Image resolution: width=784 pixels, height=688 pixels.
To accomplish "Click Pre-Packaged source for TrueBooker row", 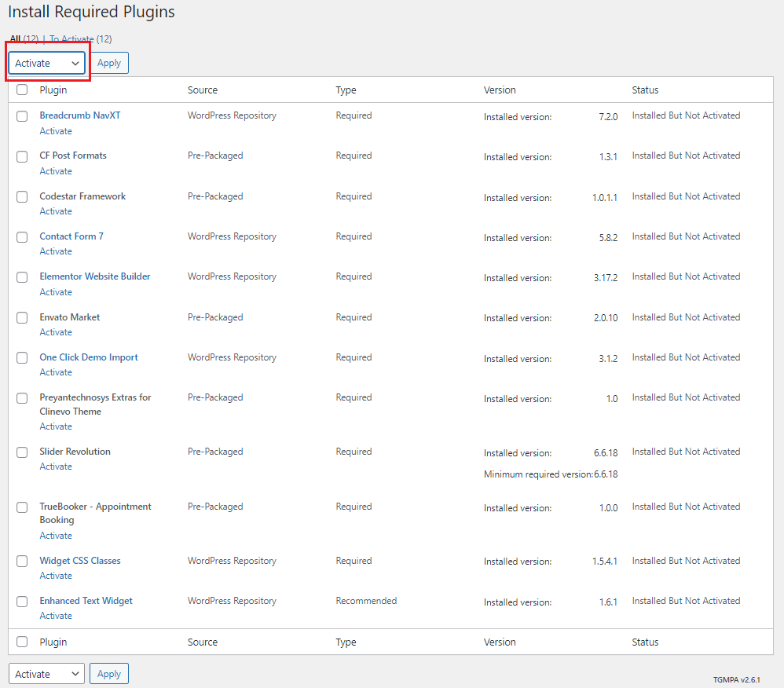I will click(215, 507).
